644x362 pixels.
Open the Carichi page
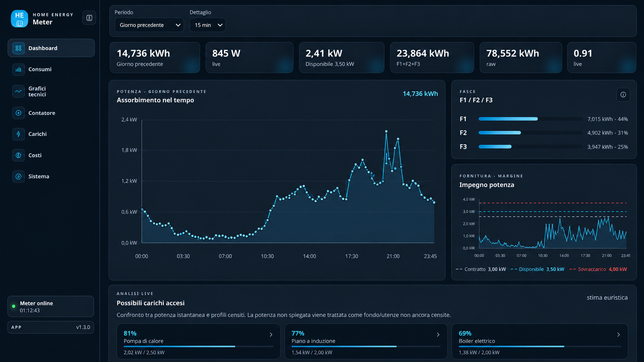click(51, 134)
